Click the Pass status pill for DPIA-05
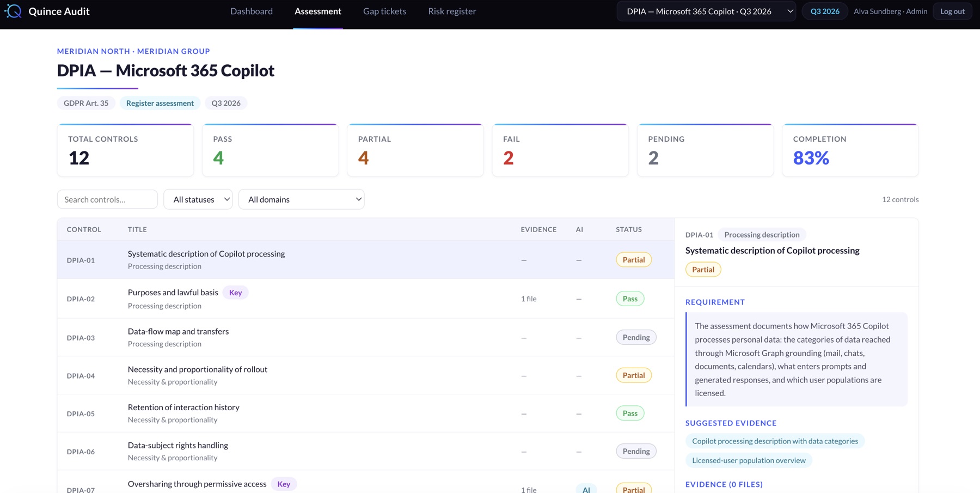This screenshot has height=493, width=980. [630, 413]
